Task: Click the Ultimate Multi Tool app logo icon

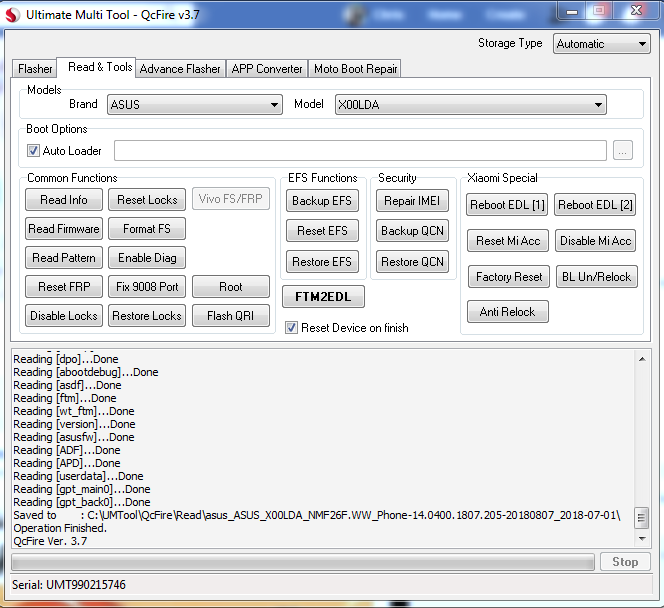Action: click(x=12, y=15)
